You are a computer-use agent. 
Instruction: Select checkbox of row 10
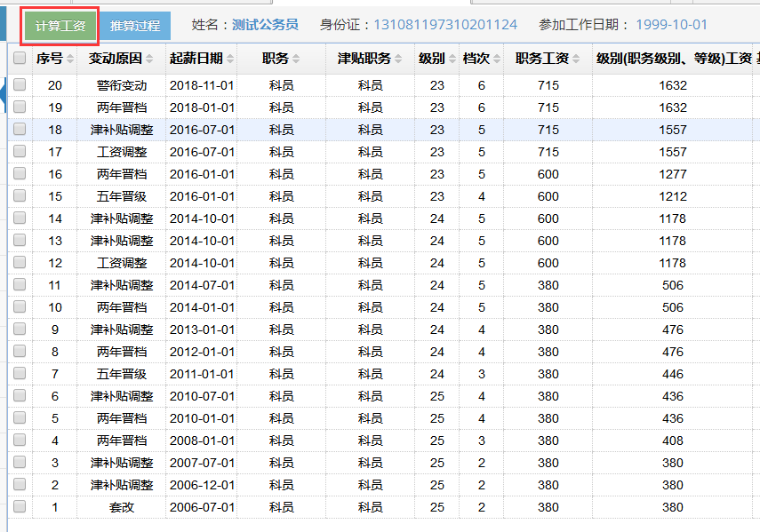(x=20, y=306)
